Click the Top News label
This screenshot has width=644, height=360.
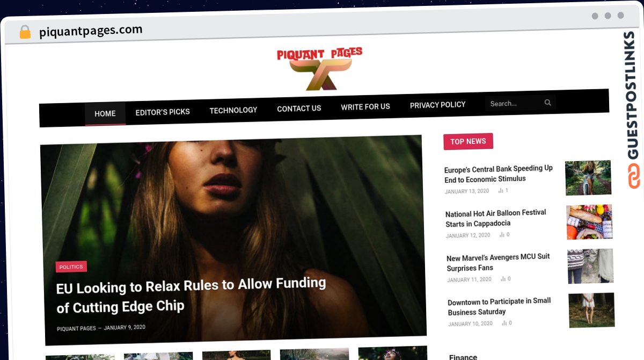[x=468, y=141]
